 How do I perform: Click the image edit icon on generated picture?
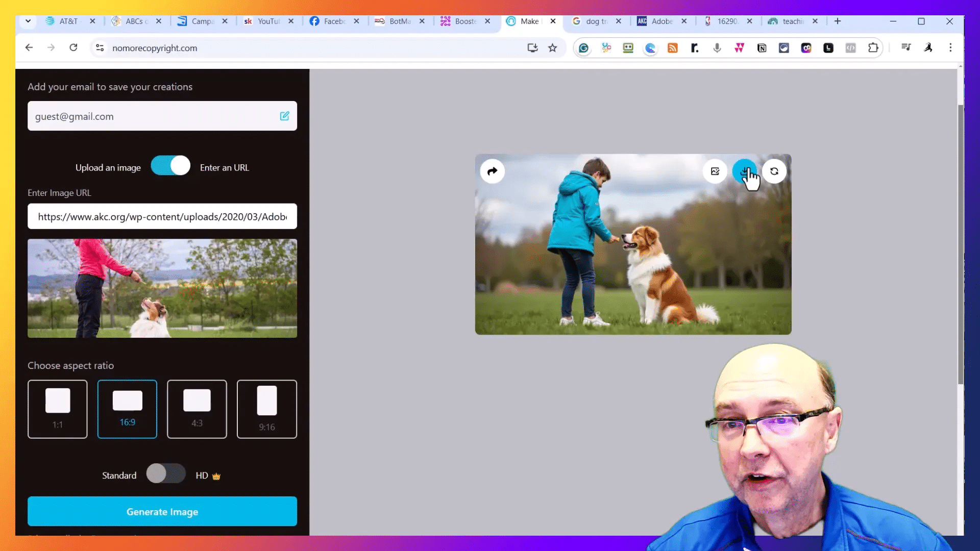(715, 171)
